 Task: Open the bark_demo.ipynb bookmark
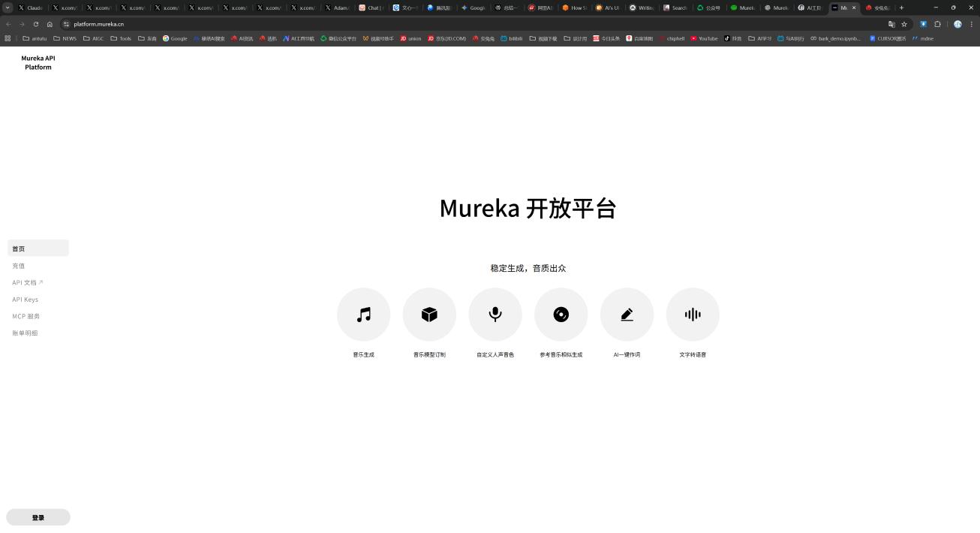835,38
